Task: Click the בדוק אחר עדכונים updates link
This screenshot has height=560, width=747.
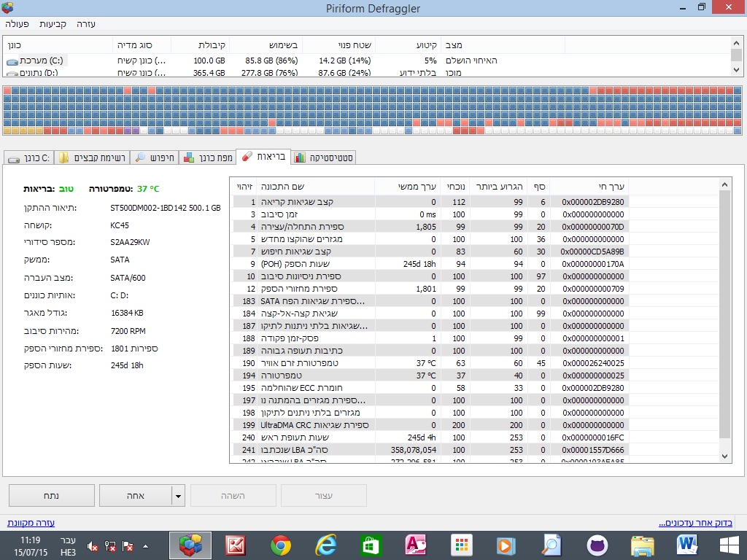Action: point(695,523)
